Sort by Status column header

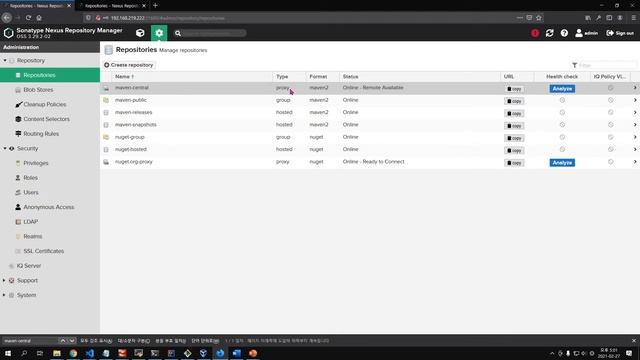(x=420, y=76)
